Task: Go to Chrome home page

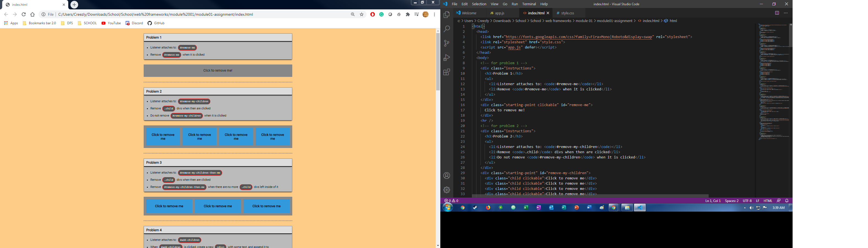Action: click(32, 15)
